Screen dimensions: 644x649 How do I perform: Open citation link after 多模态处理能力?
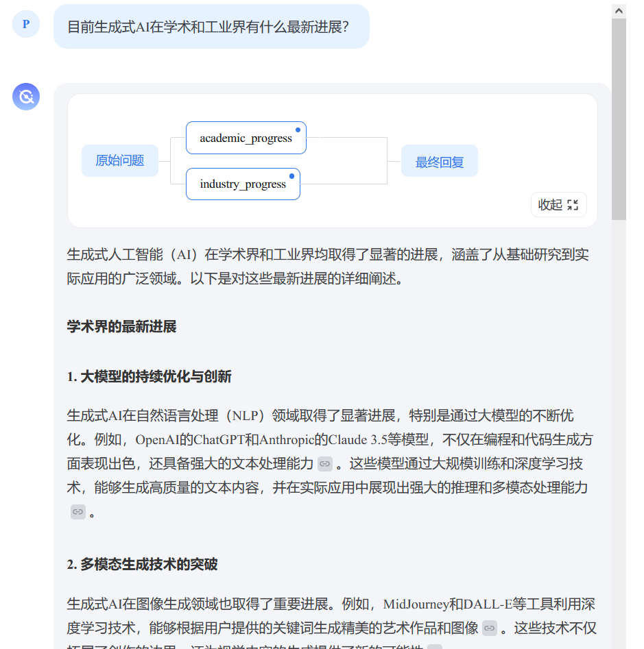pos(78,512)
